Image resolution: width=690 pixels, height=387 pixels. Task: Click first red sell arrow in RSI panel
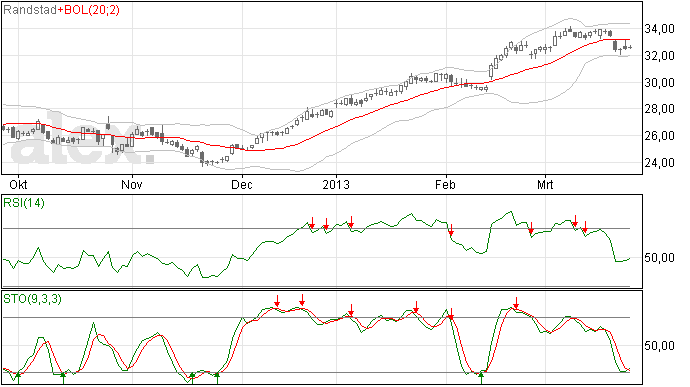point(312,222)
